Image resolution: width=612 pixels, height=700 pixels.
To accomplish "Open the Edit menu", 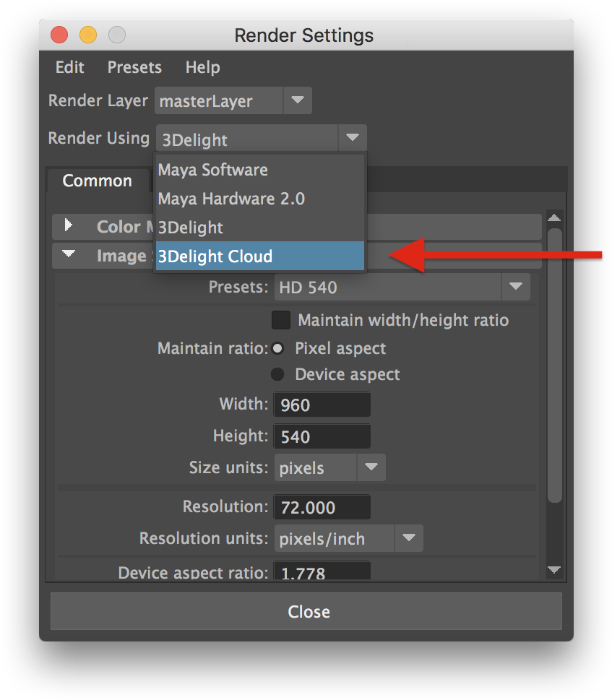I will (x=69, y=67).
